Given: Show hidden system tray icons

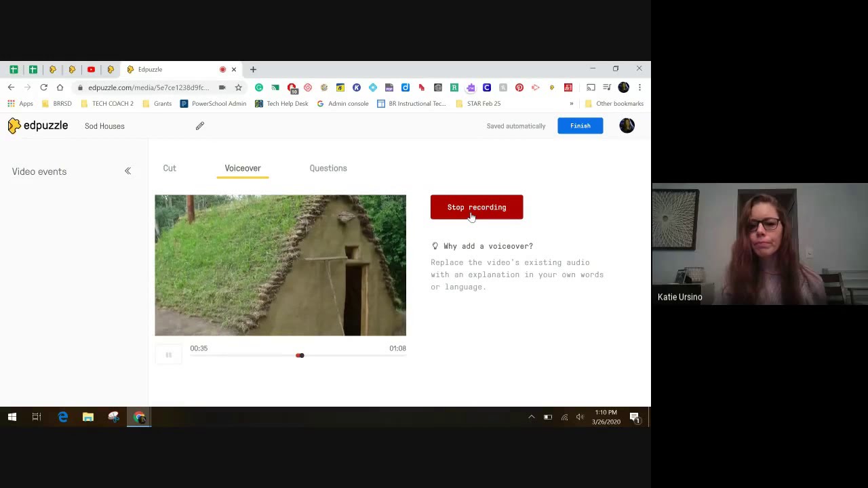Looking at the screenshot, I should (532, 417).
